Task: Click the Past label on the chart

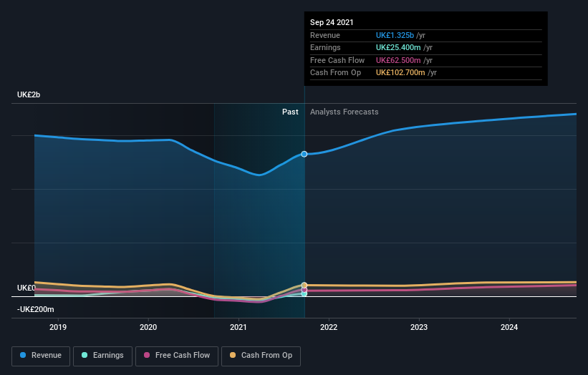Action: (290, 112)
